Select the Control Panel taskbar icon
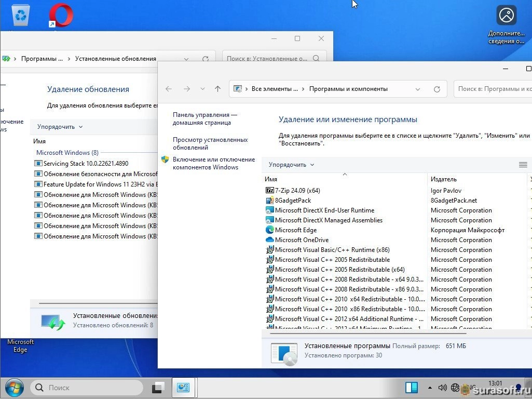 183,388
